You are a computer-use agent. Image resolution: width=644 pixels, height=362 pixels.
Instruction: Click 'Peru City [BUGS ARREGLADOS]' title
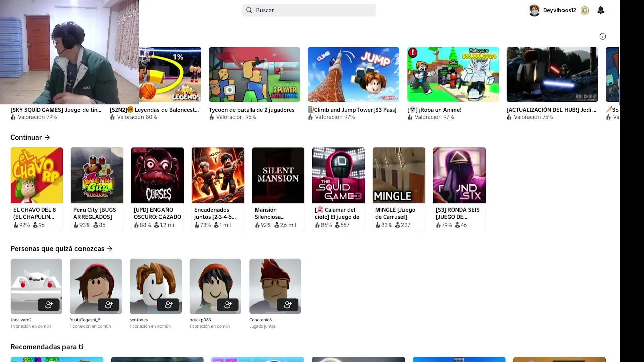coord(95,213)
